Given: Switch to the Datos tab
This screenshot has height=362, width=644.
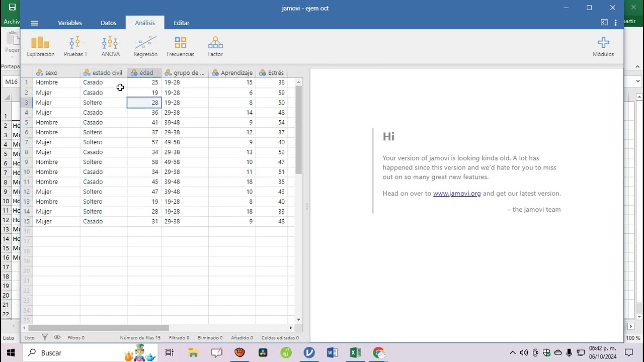Looking at the screenshot, I should pos(108,23).
